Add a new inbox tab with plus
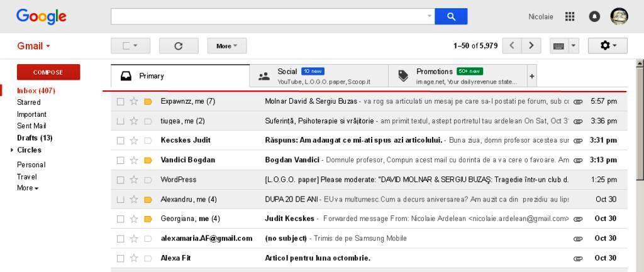This screenshot has height=272, width=644. [x=531, y=76]
